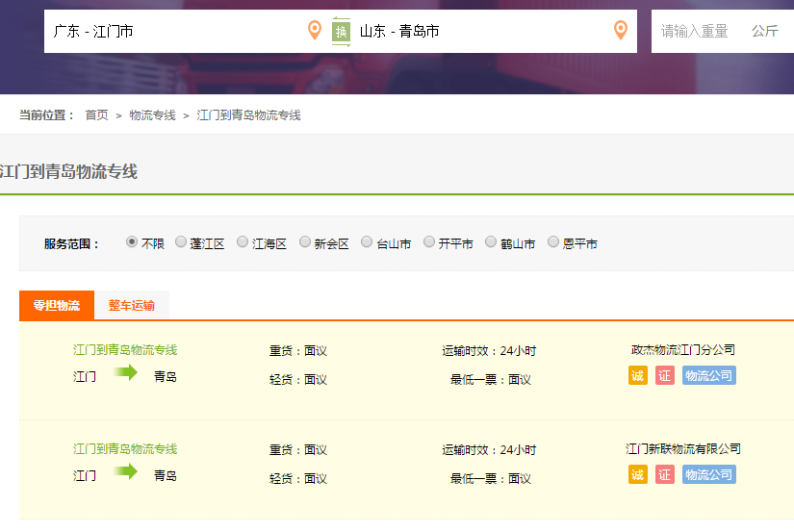Click 江门到青岛物流专线 breadcrumb link
This screenshot has width=794, height=532.
[248, 115]
